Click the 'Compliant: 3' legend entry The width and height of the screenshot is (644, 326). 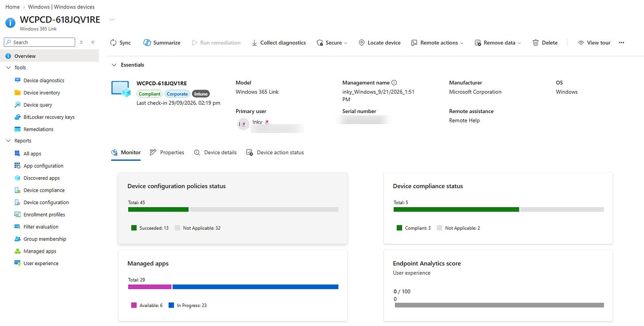tap(414, 228)
